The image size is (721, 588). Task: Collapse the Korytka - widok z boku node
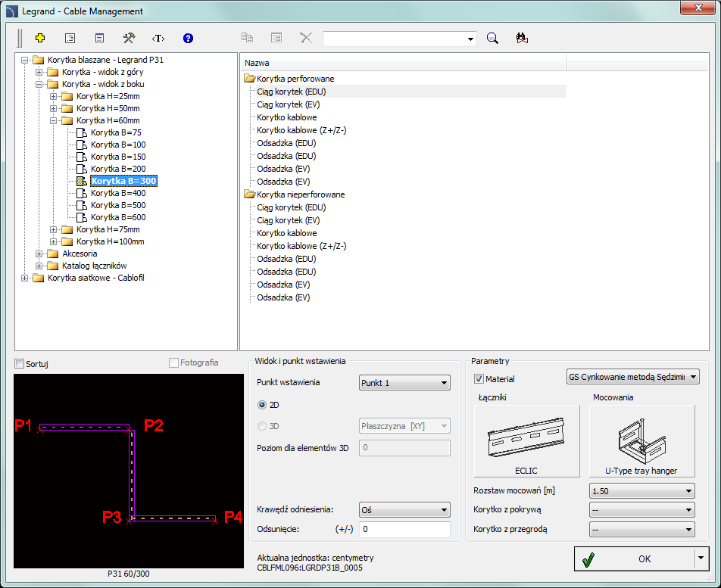(x=39, y=84)
